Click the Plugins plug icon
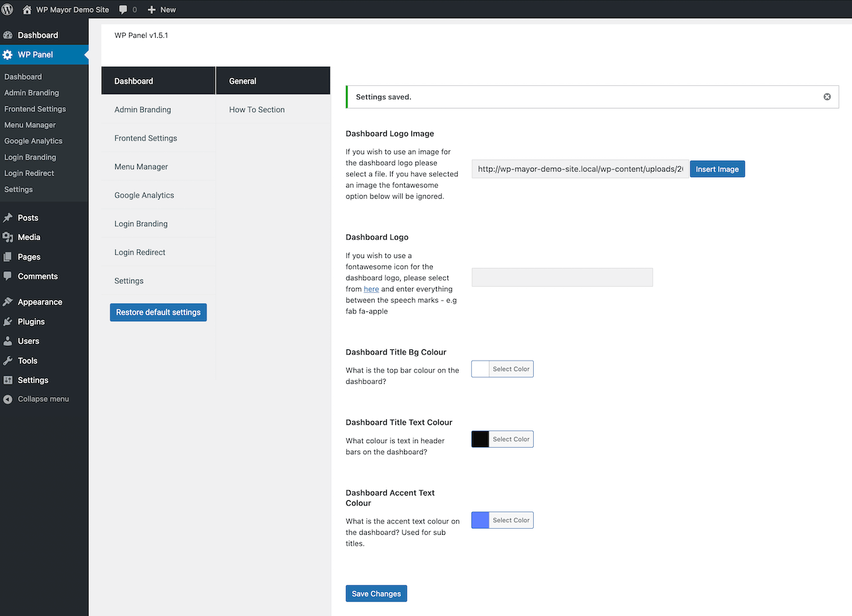The width and height of the screenshot is (852, 616). [8, 321]
